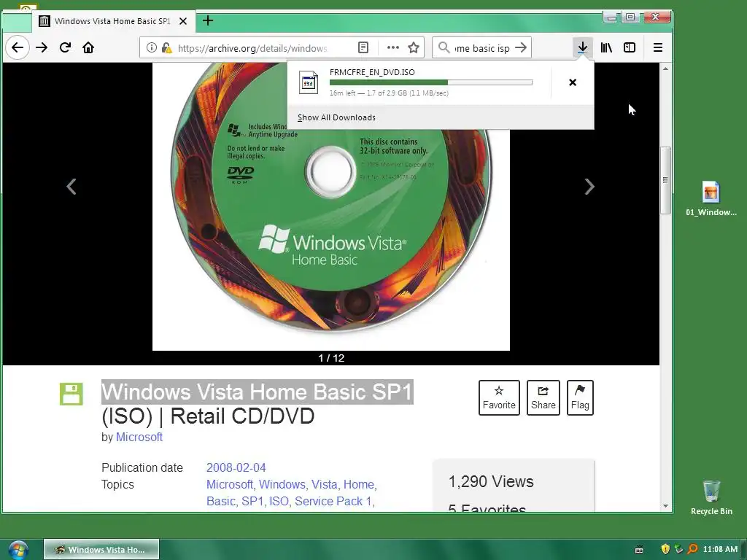Flag this item
This screenshot has width=747, height=560.
coord(580,397)
